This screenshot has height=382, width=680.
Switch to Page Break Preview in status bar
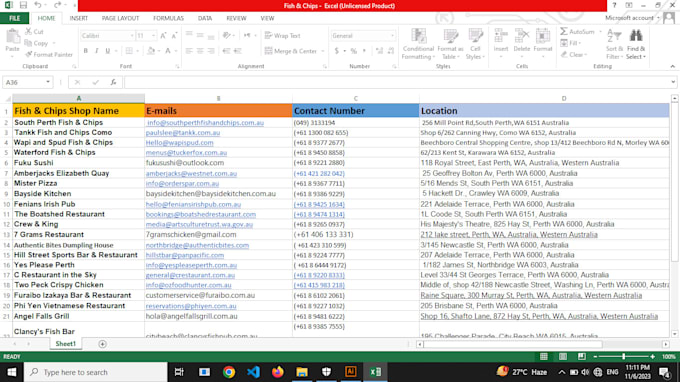tap(582, 356)
